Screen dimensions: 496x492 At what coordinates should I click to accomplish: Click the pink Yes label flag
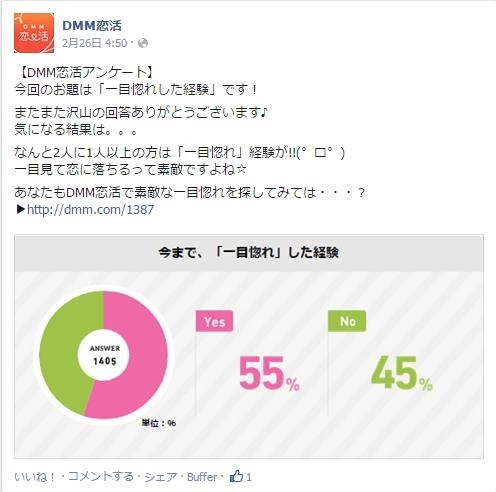coord(214,321)
